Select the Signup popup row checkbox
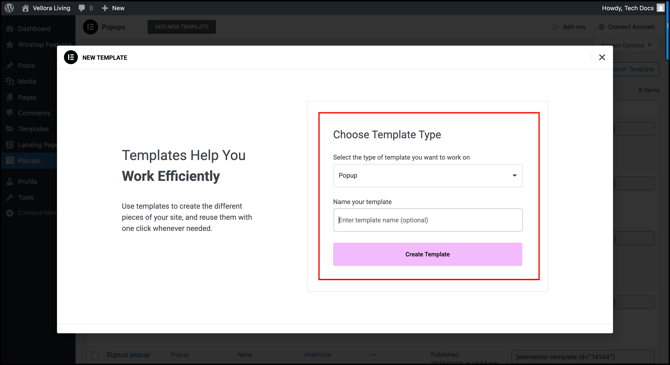This screenshot has width=670, height=365. pos(95,355)
